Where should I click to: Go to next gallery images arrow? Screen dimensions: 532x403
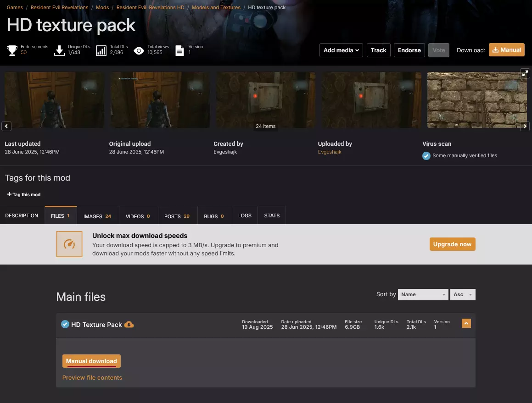(525, 126)
